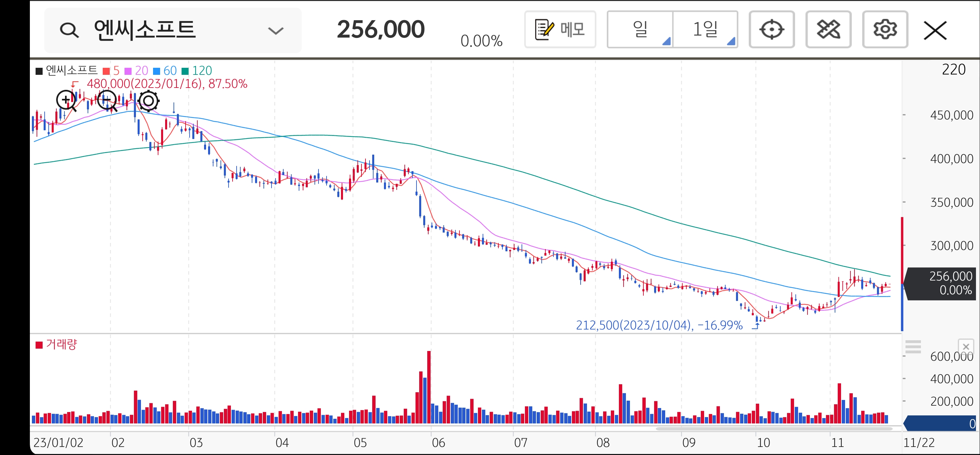This screenshot has width=980, height=455.
Task: Toggle the crosshair target tool
Action: [771, 30]
